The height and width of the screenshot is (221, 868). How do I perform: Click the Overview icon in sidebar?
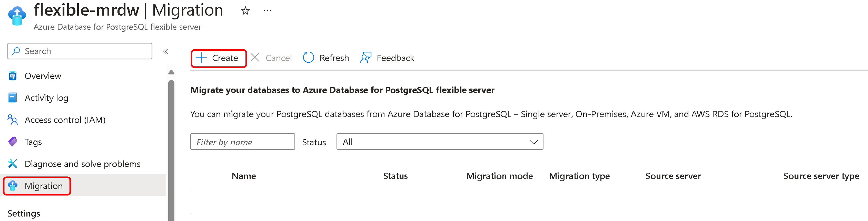[x=13, y=76]
